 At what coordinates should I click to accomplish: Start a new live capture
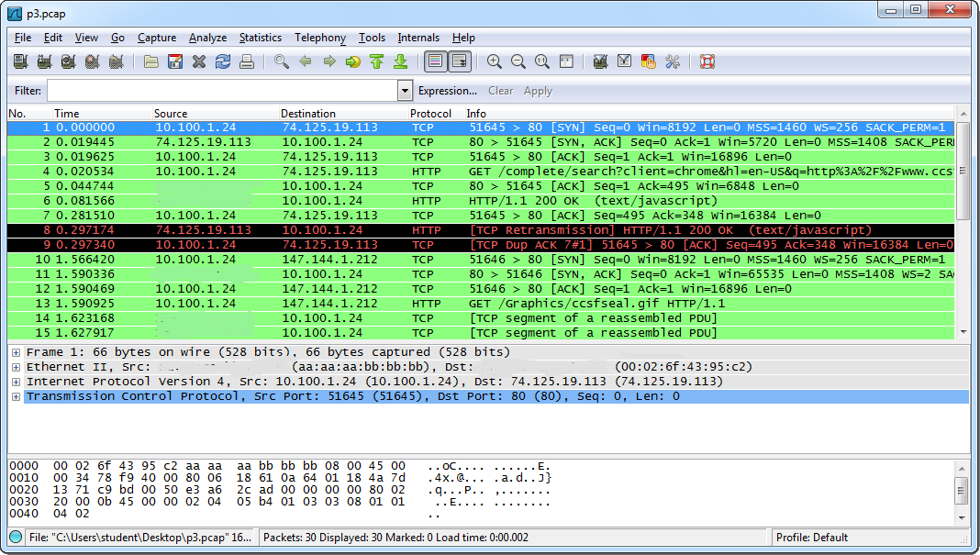pos(68,61)
